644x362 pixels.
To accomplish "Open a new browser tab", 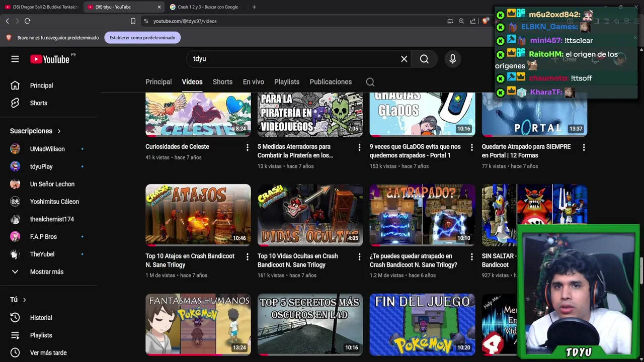I will pyautogui.click(x=254, y=7).
